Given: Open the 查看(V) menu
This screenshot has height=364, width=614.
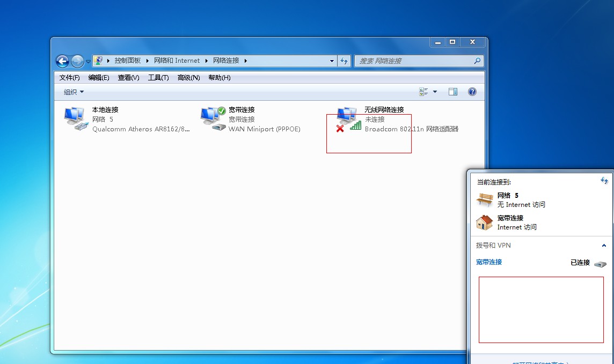Looking at the screenshot, I should [128, 78].
